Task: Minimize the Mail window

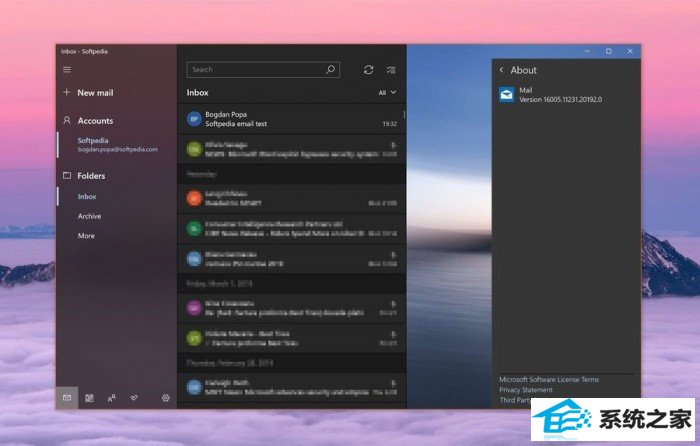Action: click(x=587, y=51)
